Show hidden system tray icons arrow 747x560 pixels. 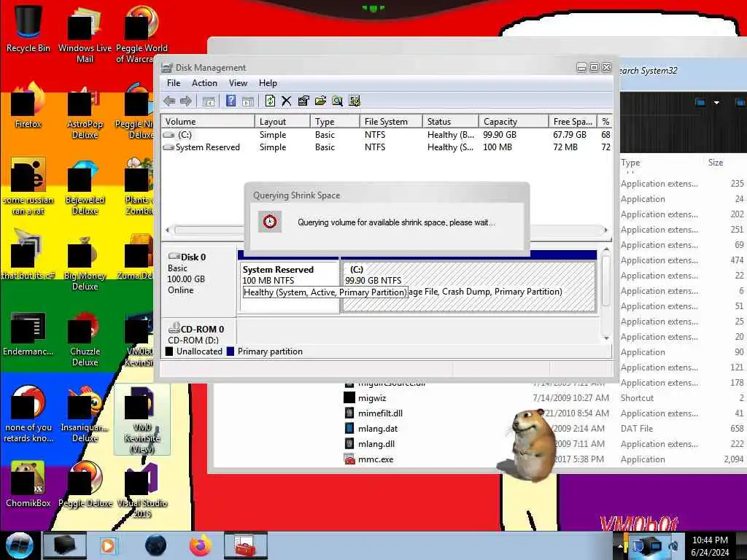[620, 546]
